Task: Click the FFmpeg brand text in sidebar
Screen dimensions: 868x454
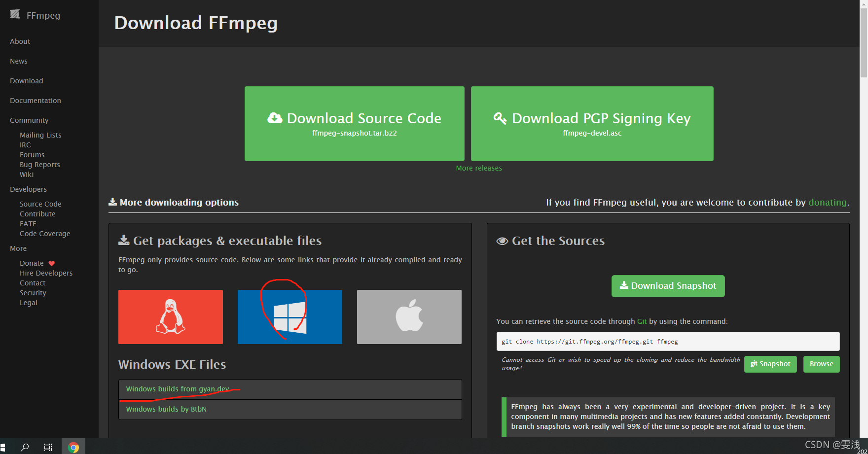Action: 43,15
